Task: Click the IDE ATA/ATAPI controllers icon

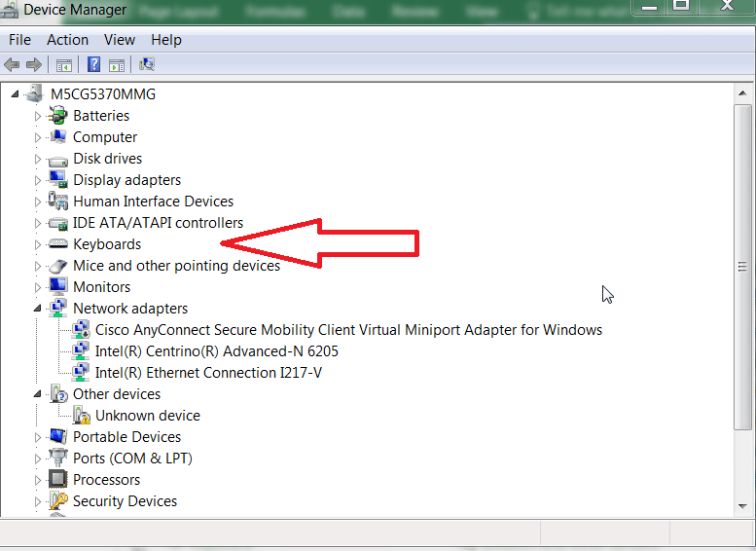Action: tap(57, 224)
